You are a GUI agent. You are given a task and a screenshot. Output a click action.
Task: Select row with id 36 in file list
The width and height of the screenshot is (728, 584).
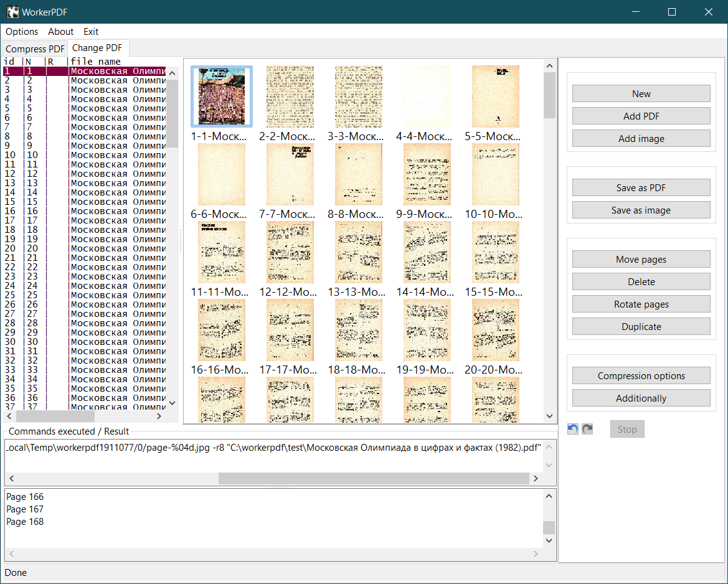[85, 398]
